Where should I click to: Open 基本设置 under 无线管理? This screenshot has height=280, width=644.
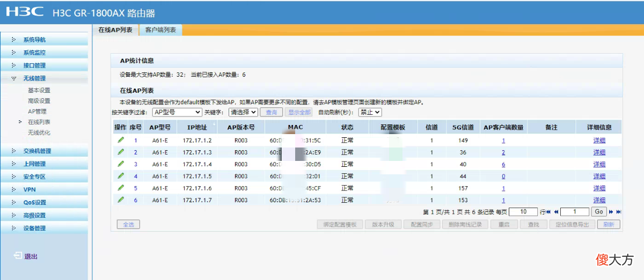click(x=39, y=90)
